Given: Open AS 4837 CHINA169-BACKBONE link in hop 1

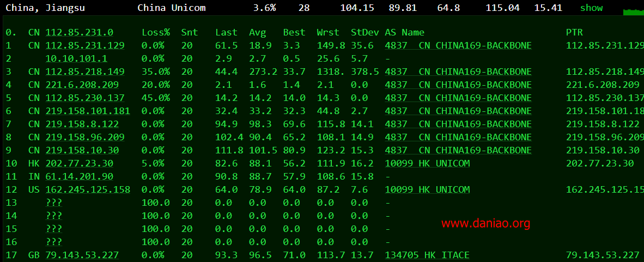Looking at the screenshot, I should (458, 46).
